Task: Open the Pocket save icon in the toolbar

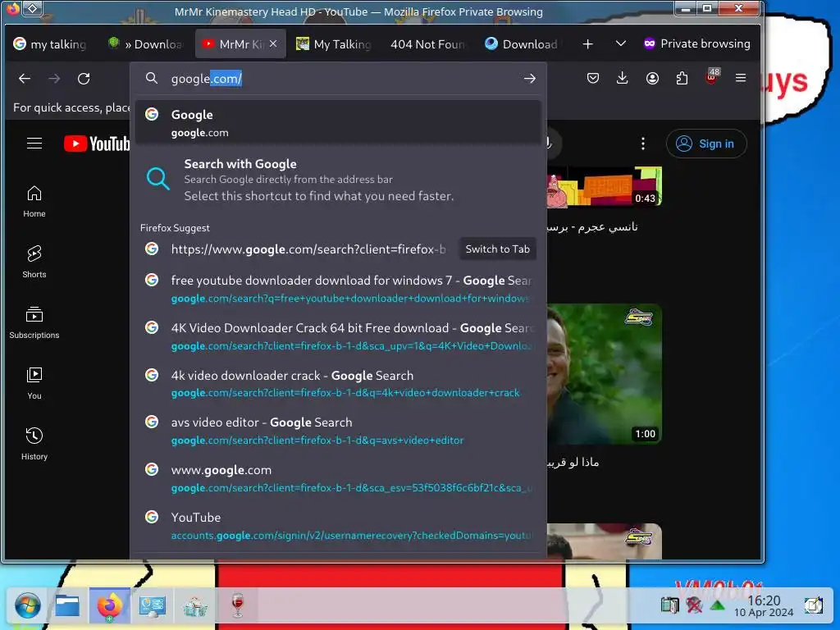Action: 592,78
